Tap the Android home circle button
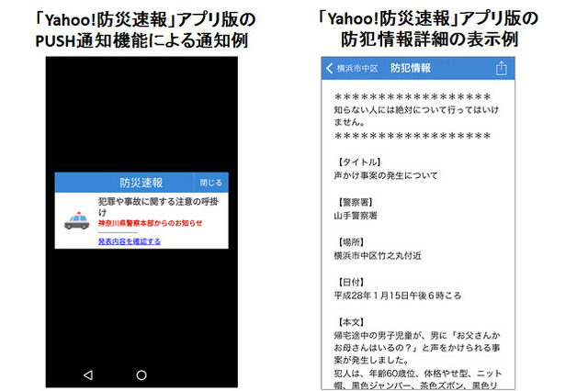Image resolution: width=588 pixels, height=391 pixels. coord(141,374)
